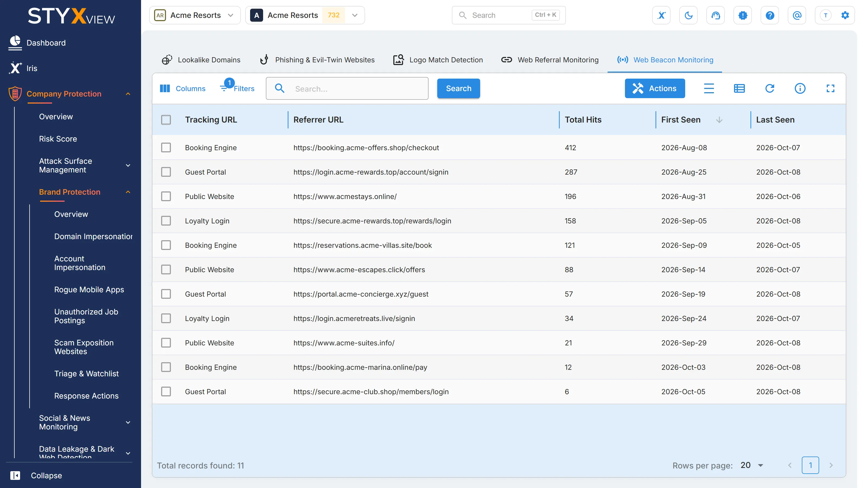Enter fullscreen table mode
The image size is (868, 488).
click(x=830, y=88)
